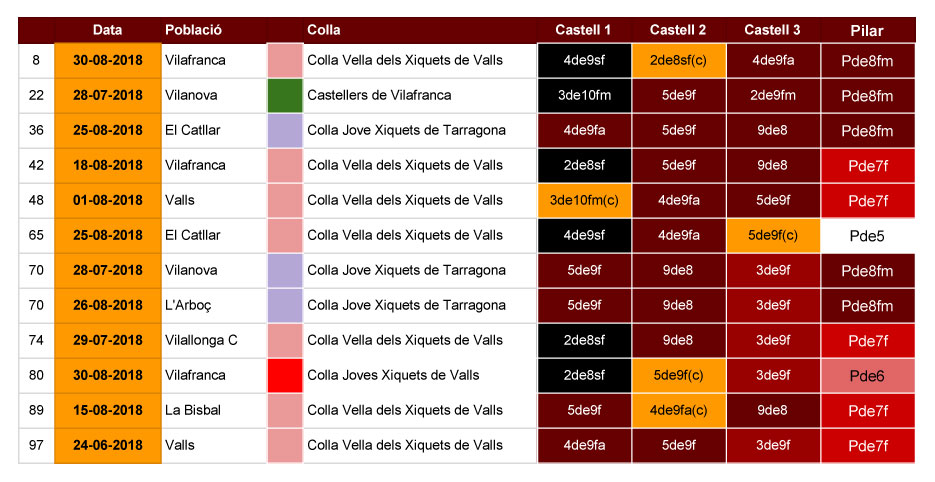The image size is (935, 482).
Task: Select the green Castellers de Vilafranca color swatch
Action: (285, 95)
